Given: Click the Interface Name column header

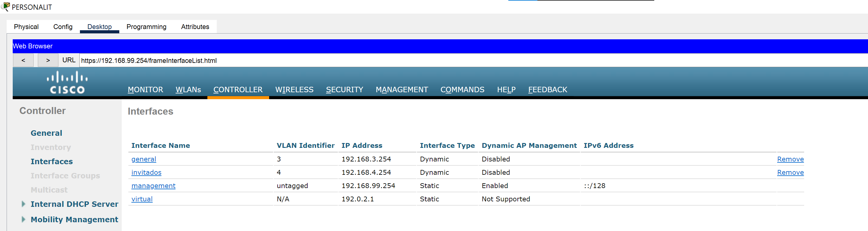Looking at the screenshot, I should coord(161,145).
